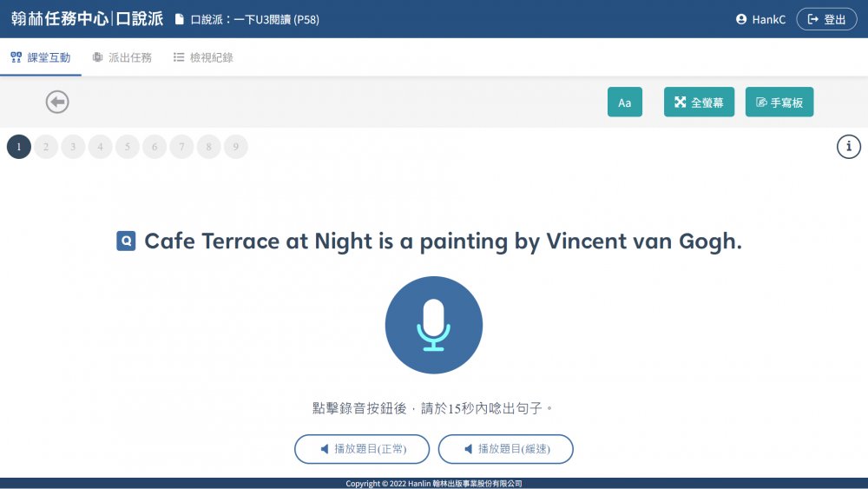
Task: Go back with the left arrow icon
Action: [57, 102]
